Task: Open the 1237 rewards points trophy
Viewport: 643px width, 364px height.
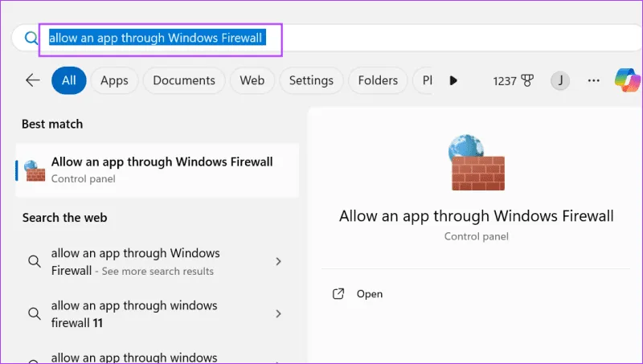Action: point(513,80)
